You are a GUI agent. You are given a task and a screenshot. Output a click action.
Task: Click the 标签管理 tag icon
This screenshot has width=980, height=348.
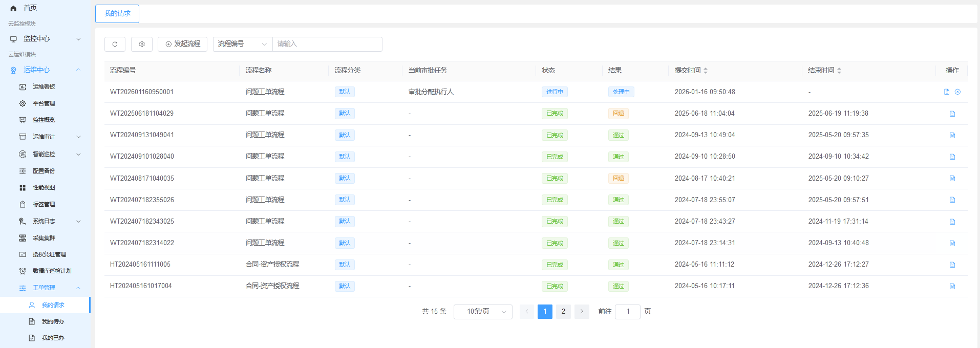point(23,204)
